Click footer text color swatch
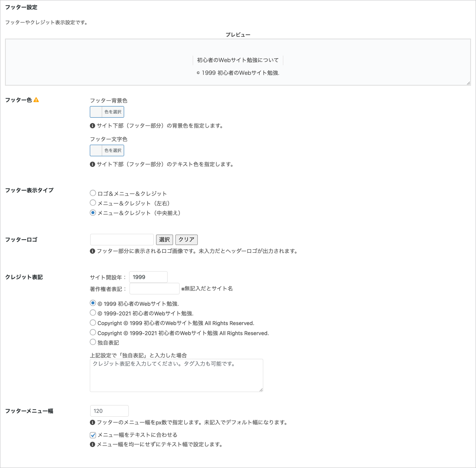The height and width of the screenshot is (468, 476). 96,150
